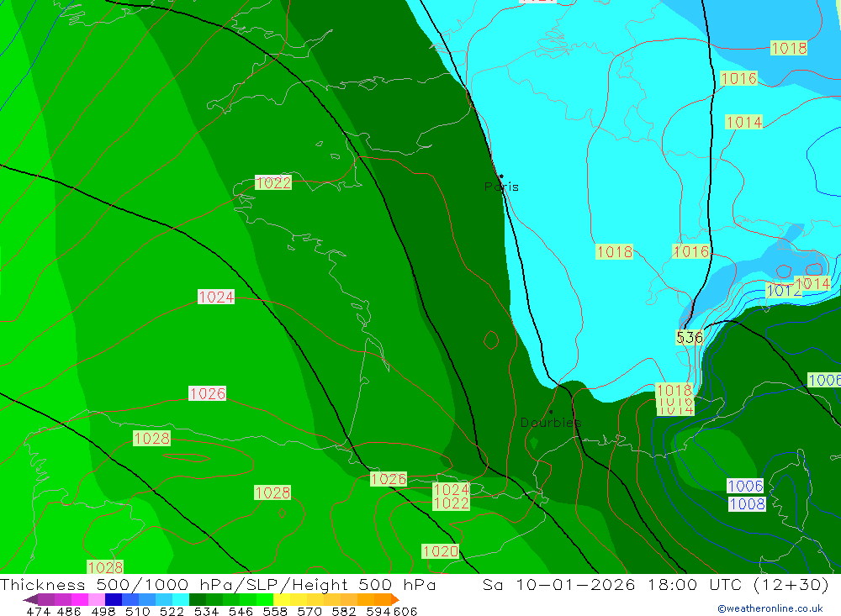Click the 546 legend value
841x616 pixels.
pos(241,612)
